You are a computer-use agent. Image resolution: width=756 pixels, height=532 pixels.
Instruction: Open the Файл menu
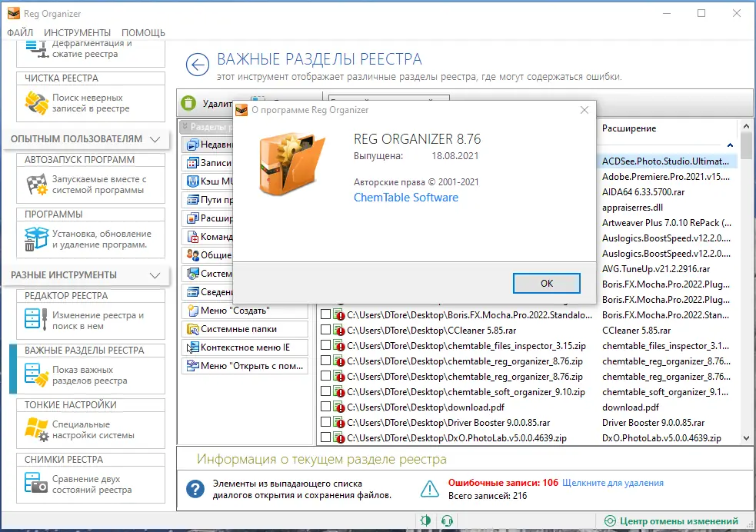pyautogui.click(x=20, y=33)
